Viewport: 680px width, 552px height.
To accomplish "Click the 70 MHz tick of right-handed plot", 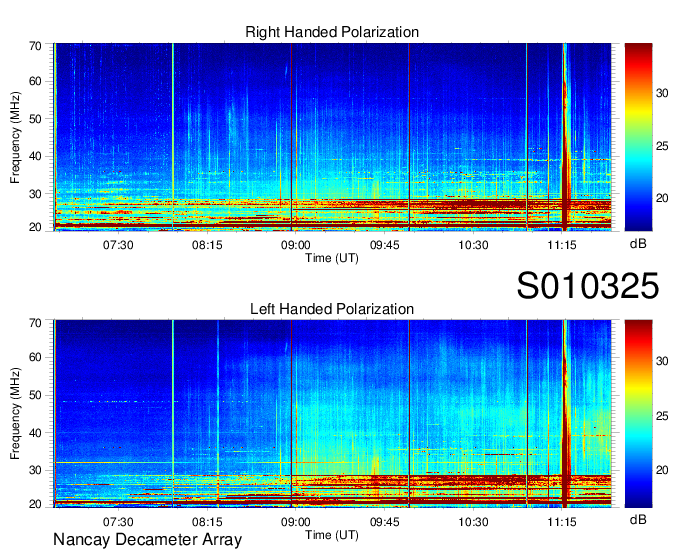I will (35, 46).
